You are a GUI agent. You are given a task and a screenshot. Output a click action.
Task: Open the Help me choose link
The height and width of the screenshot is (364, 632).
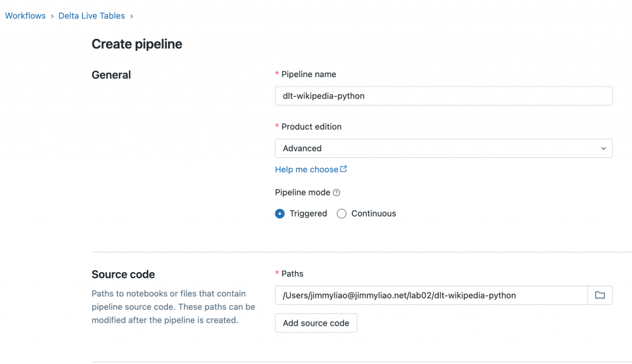click(307, 169)
